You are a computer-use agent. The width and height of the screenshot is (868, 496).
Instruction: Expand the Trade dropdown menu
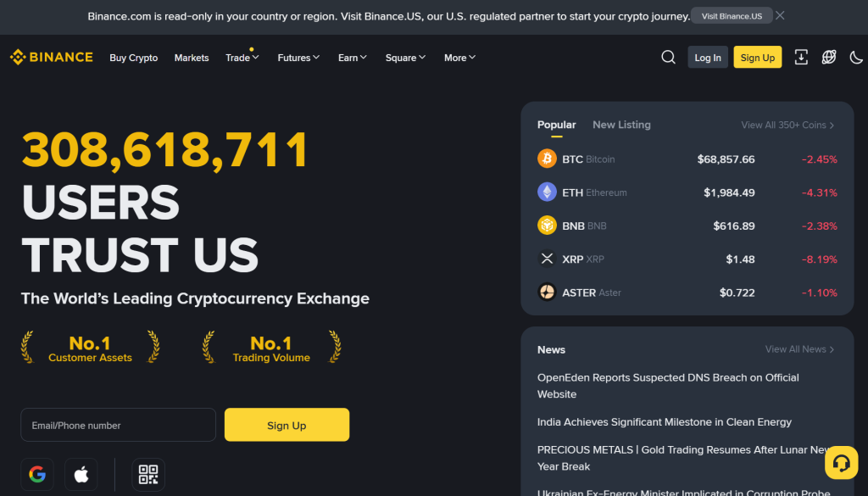(242, 58)
